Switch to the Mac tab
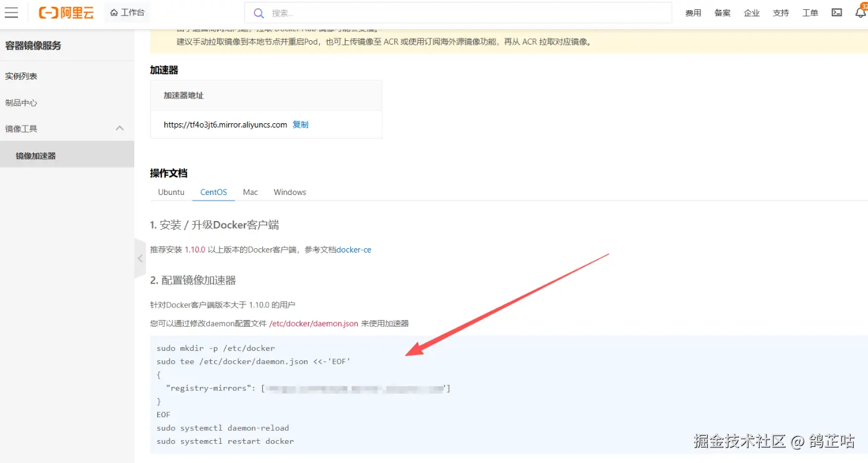The width and height of the screenshot is (868, 463). point(251,192)
